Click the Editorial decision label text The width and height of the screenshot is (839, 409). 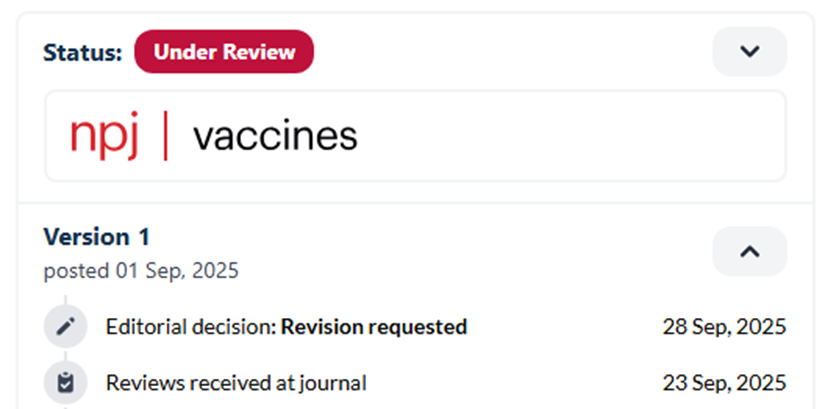coord(191,326)
